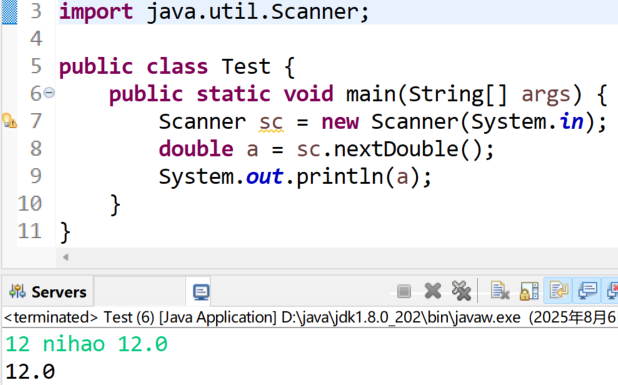The image size is (618, 385).
Task: Click the 'static' keyword on line 6
Action: point(233,94)
